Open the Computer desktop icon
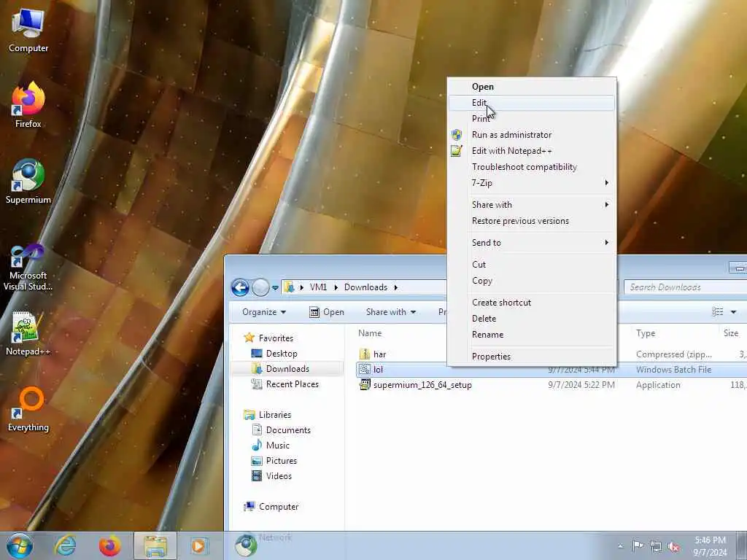Screen dimensions: 747x560 pos(28,31)
